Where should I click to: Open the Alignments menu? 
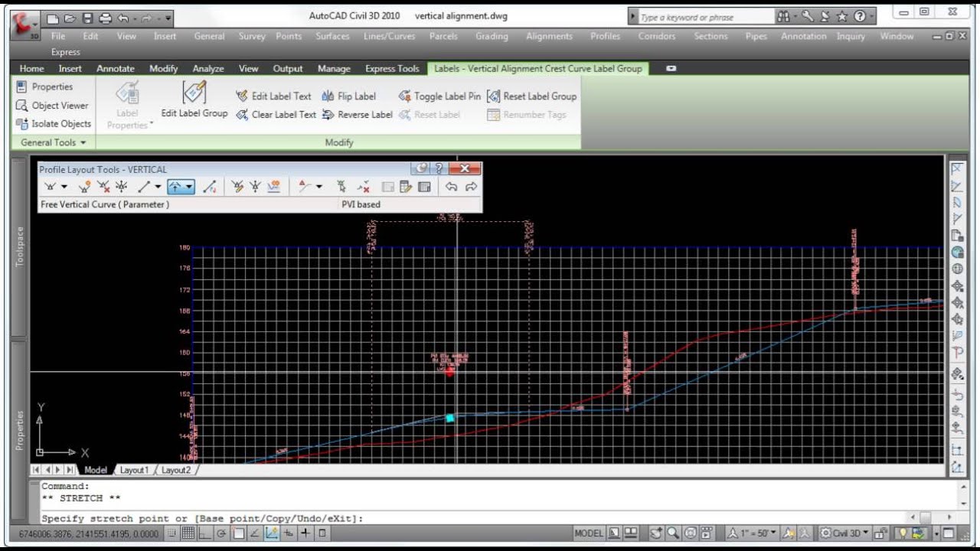[549, 36]
